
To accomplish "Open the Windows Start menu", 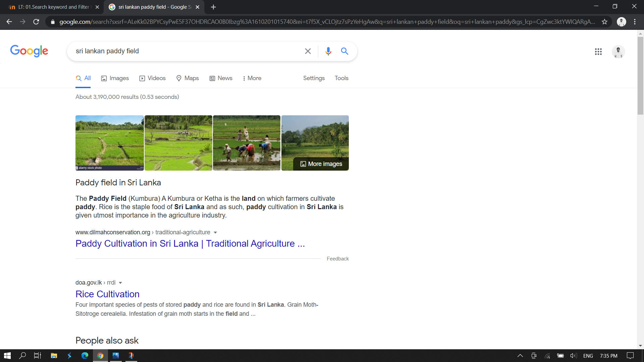I will (x=7, y=356).
